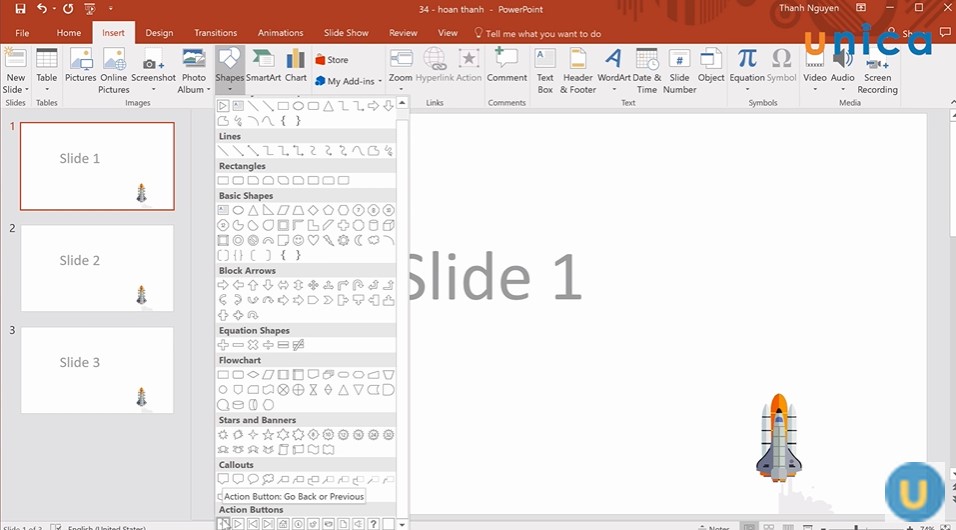Viewport: 956px width, 530px height.
Task: Select the Home action button
Action: pos(284,524)
